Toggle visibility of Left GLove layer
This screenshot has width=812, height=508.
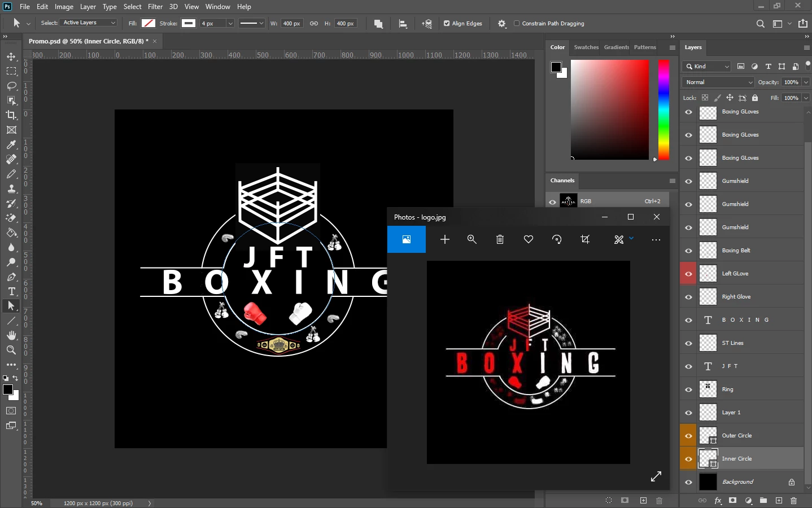688,274
